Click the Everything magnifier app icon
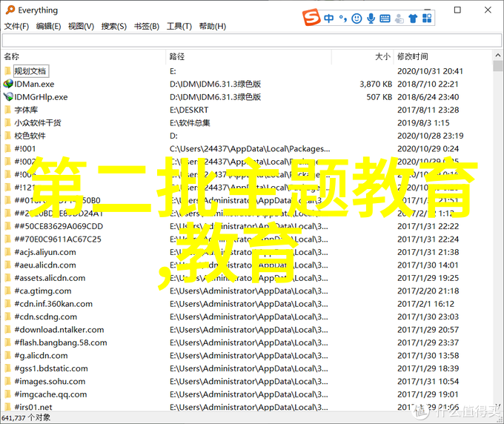 (10, 10)
